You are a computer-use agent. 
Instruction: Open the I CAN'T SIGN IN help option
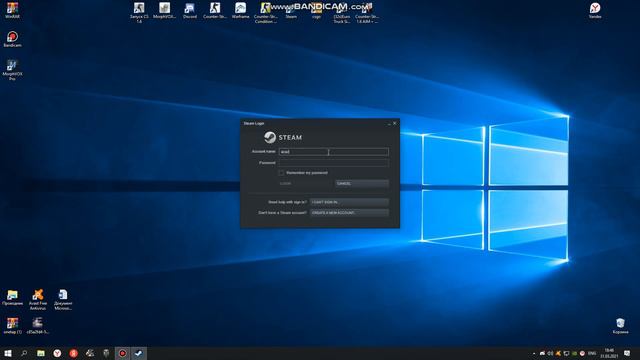click(x=349, y=202)
